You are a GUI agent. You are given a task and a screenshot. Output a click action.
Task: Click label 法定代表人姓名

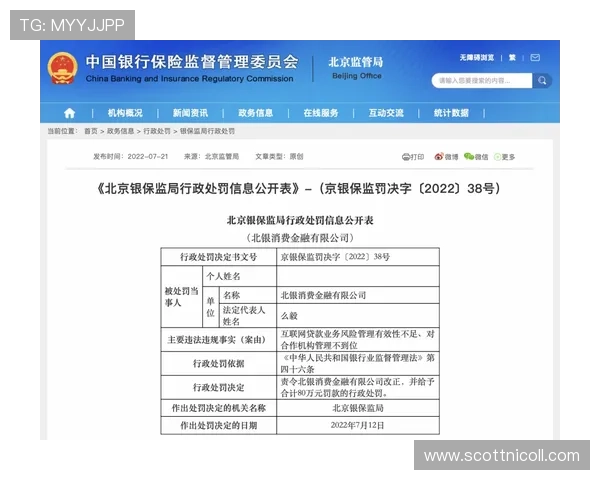click(x=244, y=315)
